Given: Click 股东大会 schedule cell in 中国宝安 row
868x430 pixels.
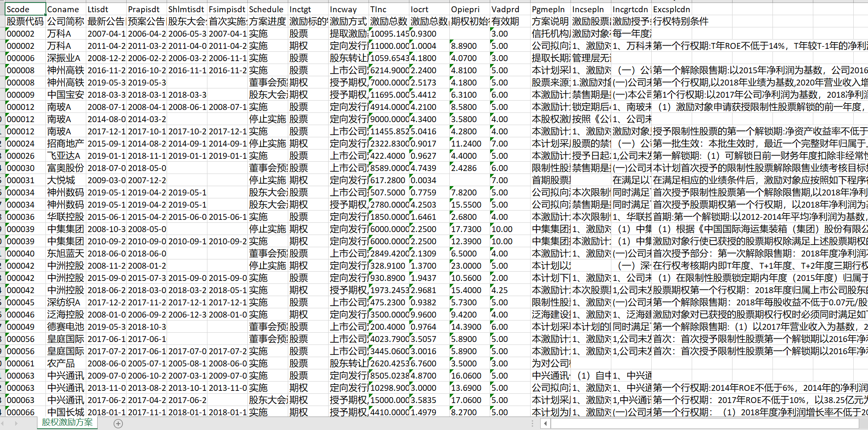Looking at the screenshot, I should coord(268,95).
